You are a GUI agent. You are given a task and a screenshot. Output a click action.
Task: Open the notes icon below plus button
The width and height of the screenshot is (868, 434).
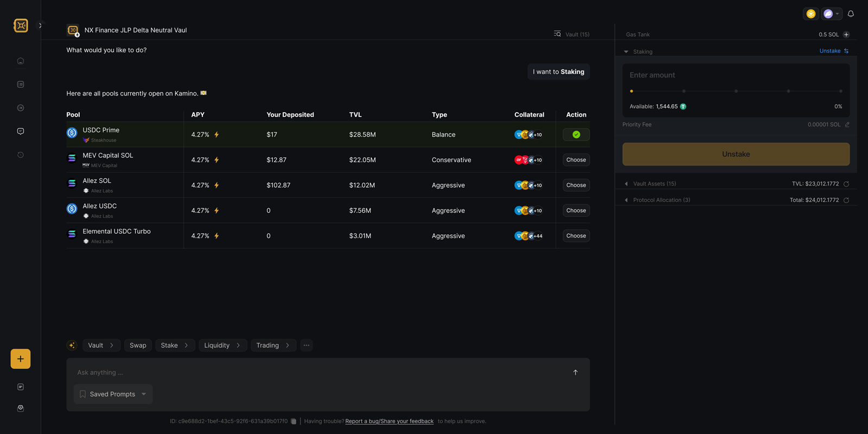[21, 387]
